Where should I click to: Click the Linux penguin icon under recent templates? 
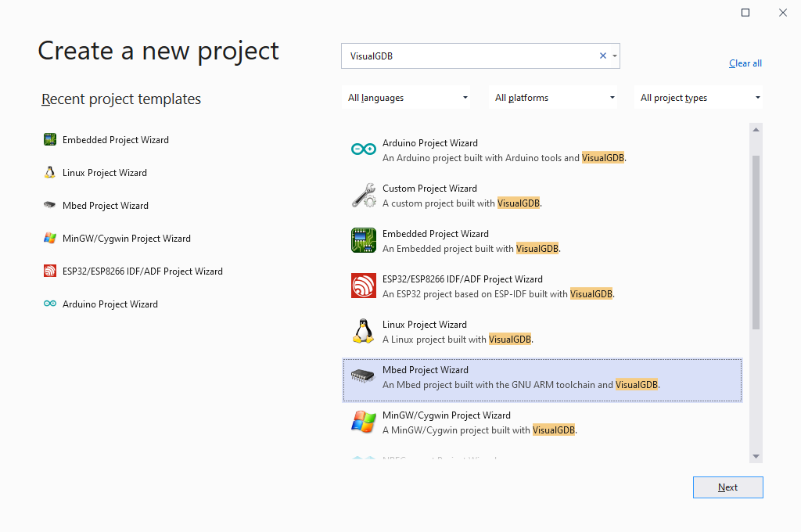(x=50, y=172)
